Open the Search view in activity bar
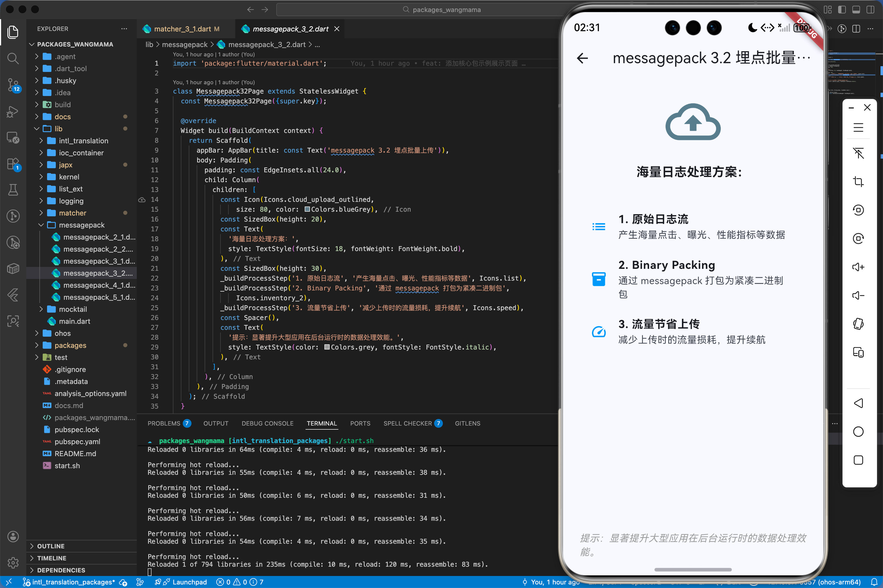The image size is (883, 588). click(x=13, y=58)
